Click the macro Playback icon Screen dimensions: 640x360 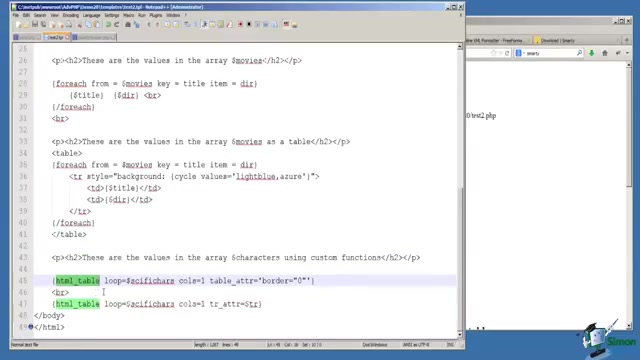tap(257, 25)
